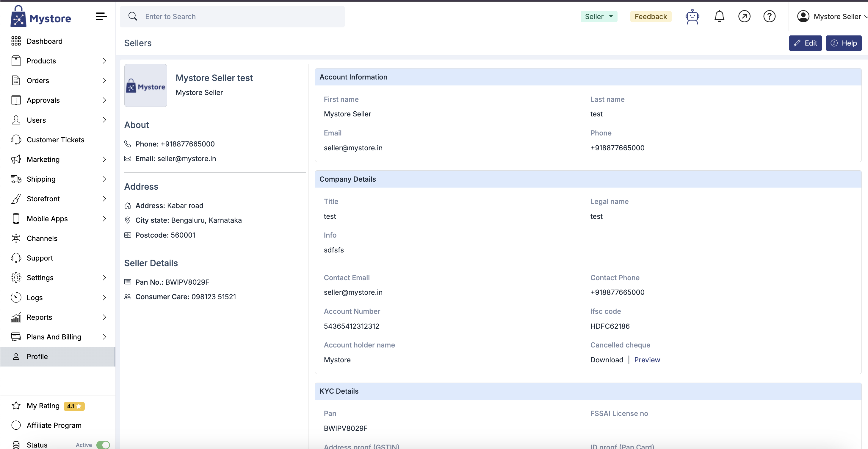Click the Approvals icon in sidebar

(x=16, y=100)
